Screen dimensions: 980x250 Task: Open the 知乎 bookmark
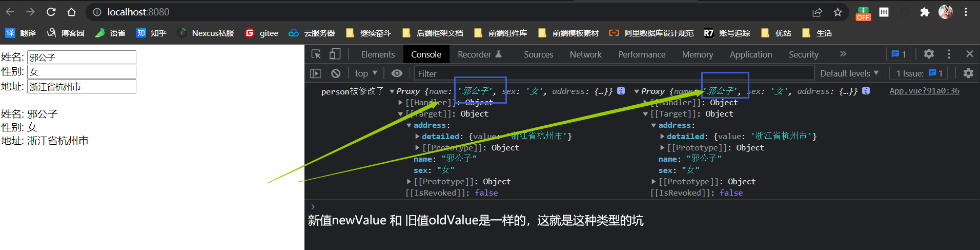151,33
